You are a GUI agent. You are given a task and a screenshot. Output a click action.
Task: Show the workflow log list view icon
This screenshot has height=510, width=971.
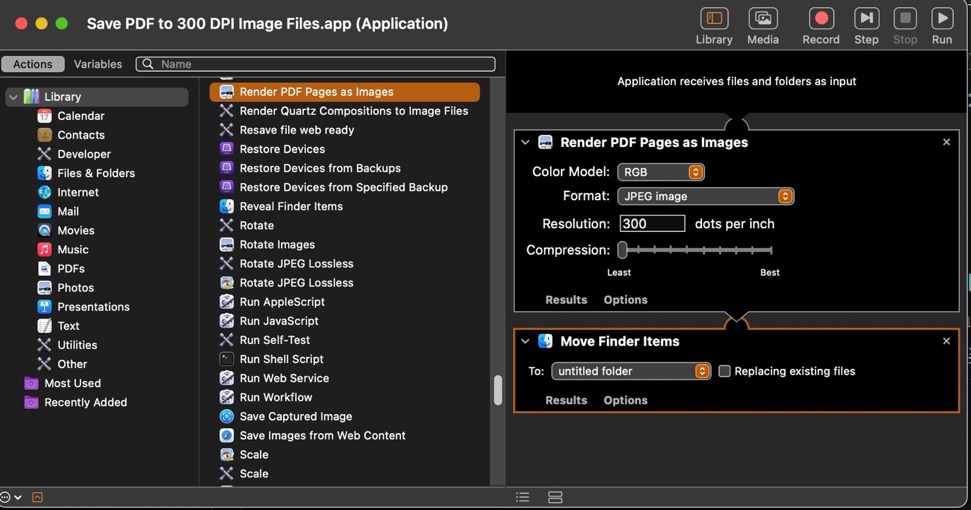[x=522, y=497]
